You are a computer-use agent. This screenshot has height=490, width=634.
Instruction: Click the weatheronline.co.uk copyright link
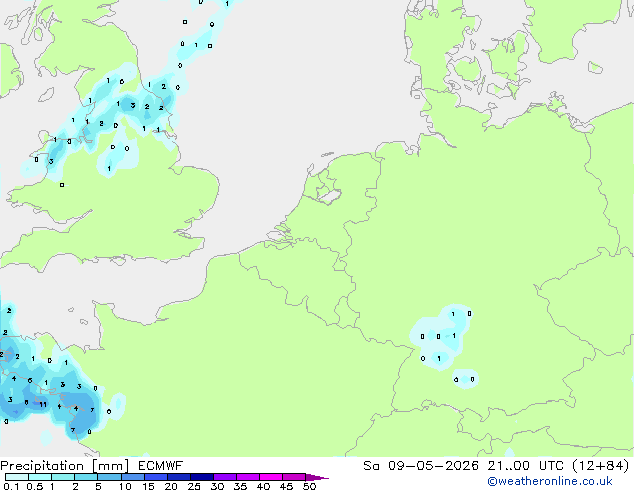click(550, 481)
